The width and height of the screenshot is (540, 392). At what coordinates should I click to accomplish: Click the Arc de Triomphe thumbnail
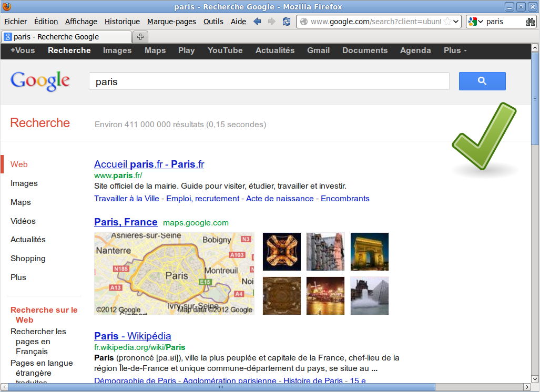[x=370, y=252]
